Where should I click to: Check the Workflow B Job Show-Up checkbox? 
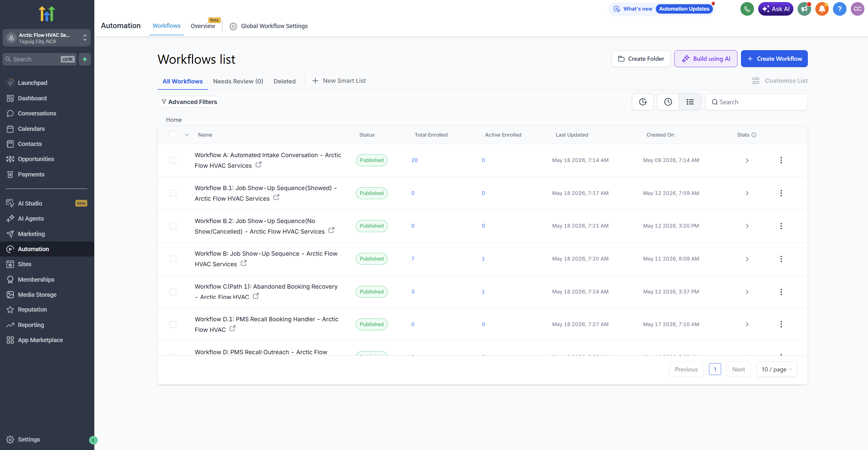(x=173, y=259)
